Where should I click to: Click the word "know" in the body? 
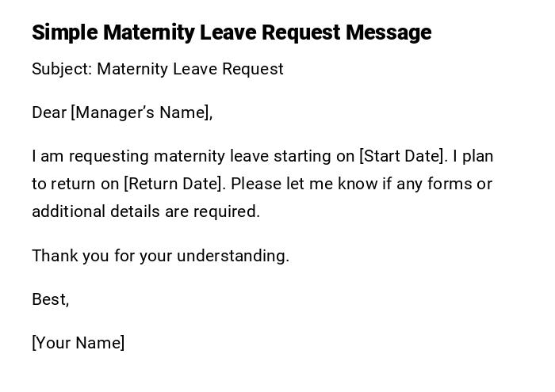pyautogui.click(x=358, y=184)
